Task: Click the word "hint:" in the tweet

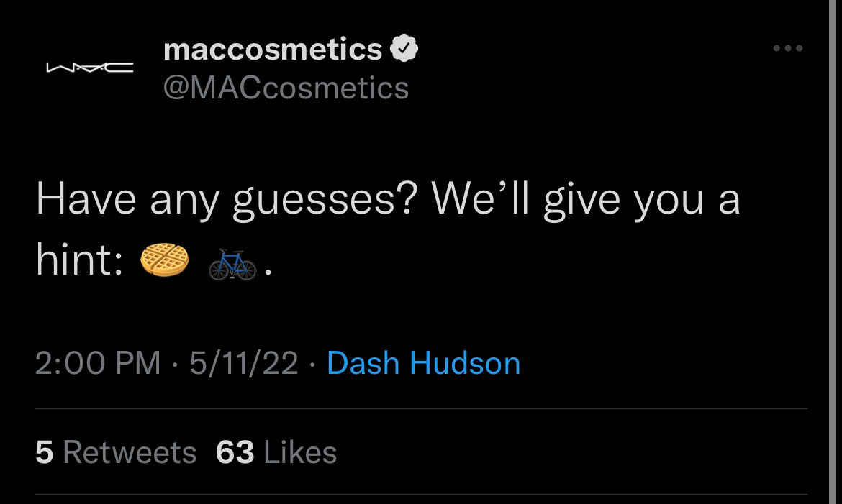Action: tap(78, 260)
